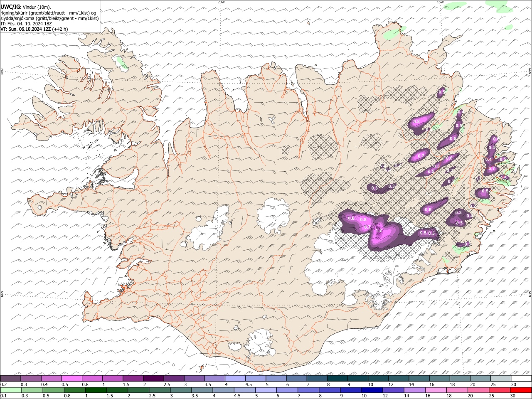Click the upper legend swatch between 0.2 and 0.3
Screen dimensions: 532x399
click(11, 378)
